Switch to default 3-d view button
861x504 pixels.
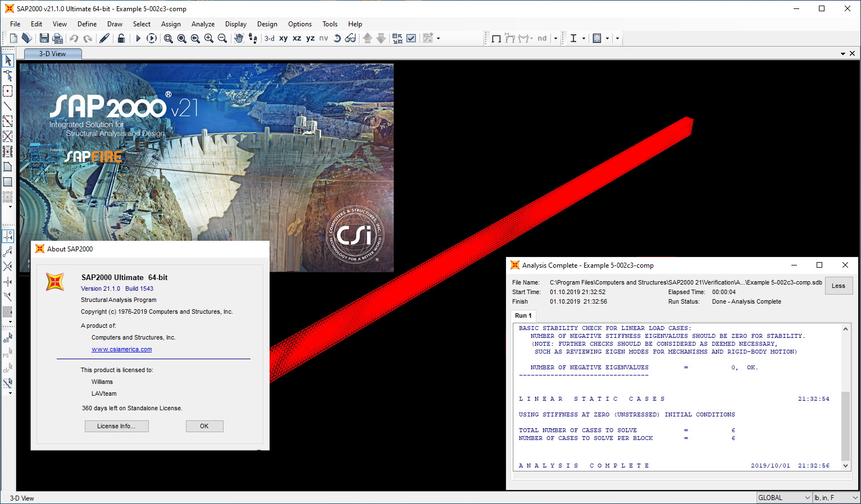click(x=270, y=38)
